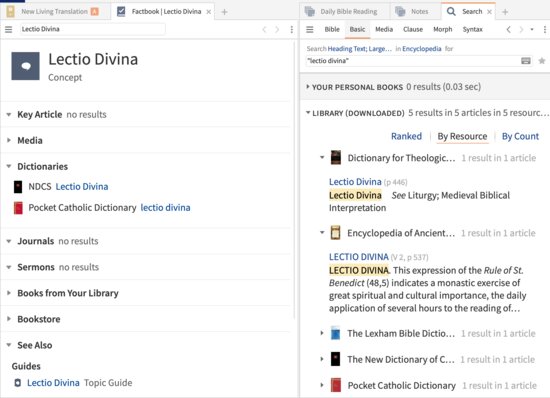
Task: Select the Bible search type
Action: 332,29
